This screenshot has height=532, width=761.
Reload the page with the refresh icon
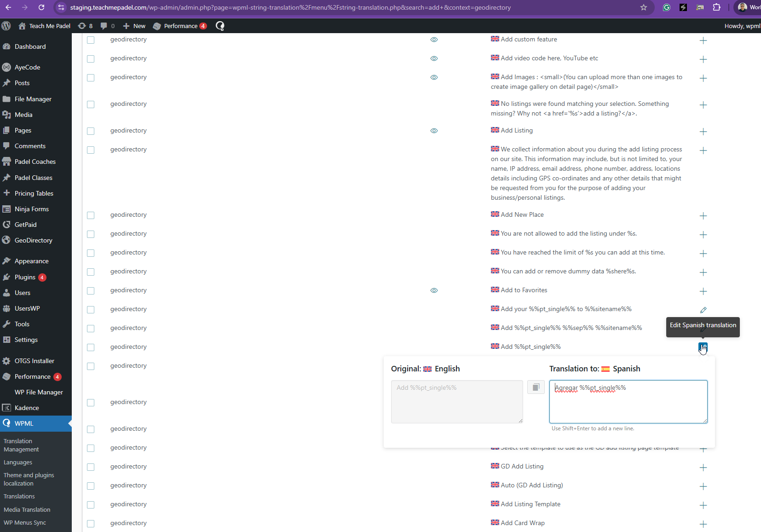pos(41,7)
